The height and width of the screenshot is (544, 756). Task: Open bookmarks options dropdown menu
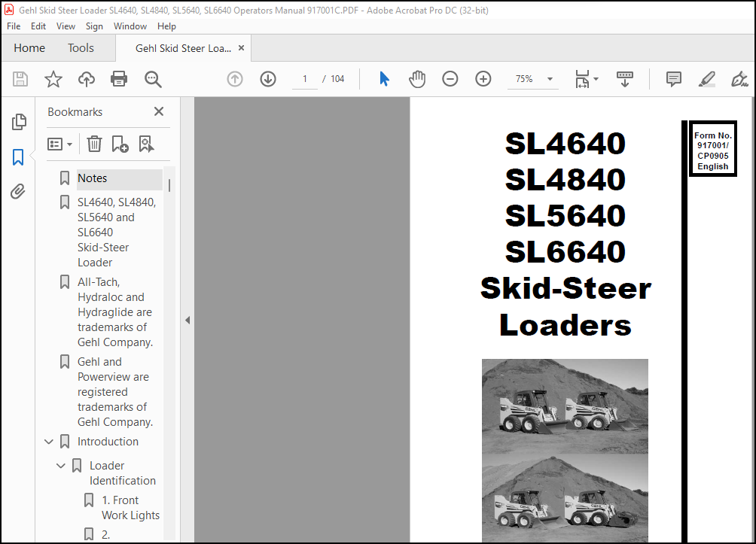[59, 144]
